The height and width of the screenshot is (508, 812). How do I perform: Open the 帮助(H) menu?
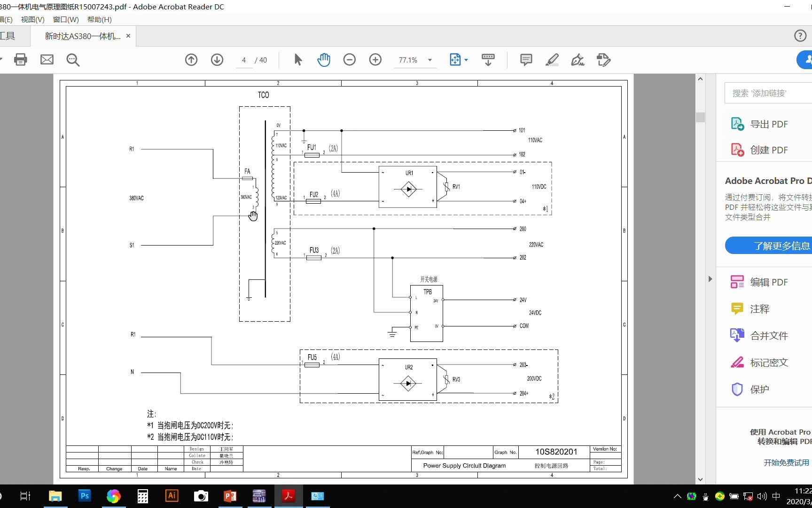point(100,19)
